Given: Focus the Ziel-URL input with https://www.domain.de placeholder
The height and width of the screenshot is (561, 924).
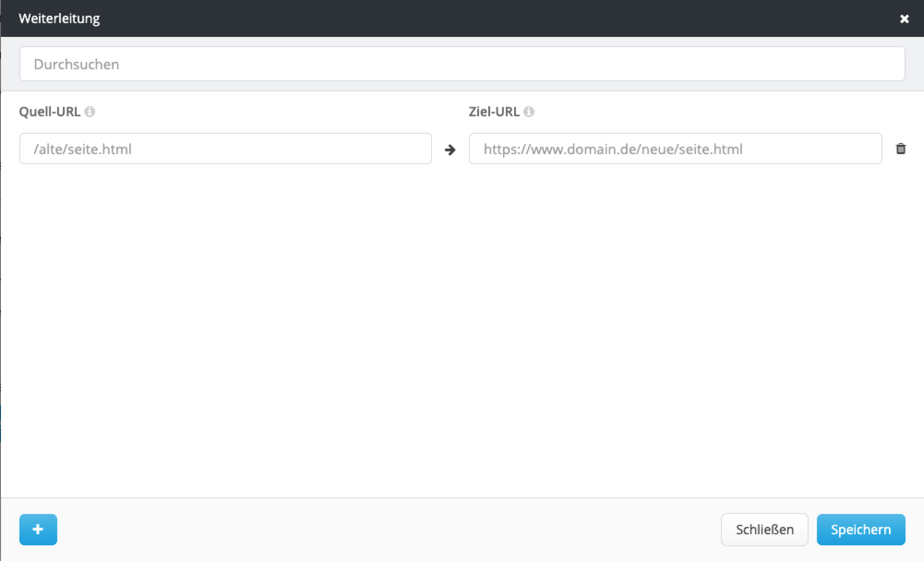Looking at the screenshot, I should pyautogui.click(x=675, y=149).
